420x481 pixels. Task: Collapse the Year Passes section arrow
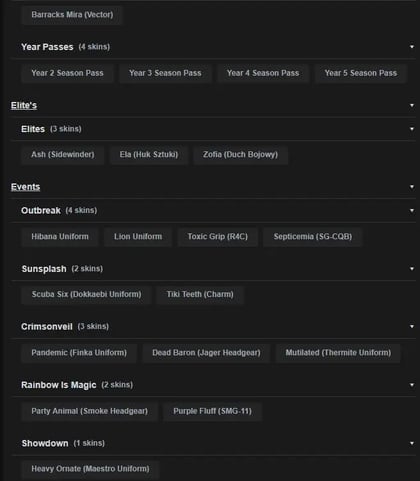tap(412, 47)
